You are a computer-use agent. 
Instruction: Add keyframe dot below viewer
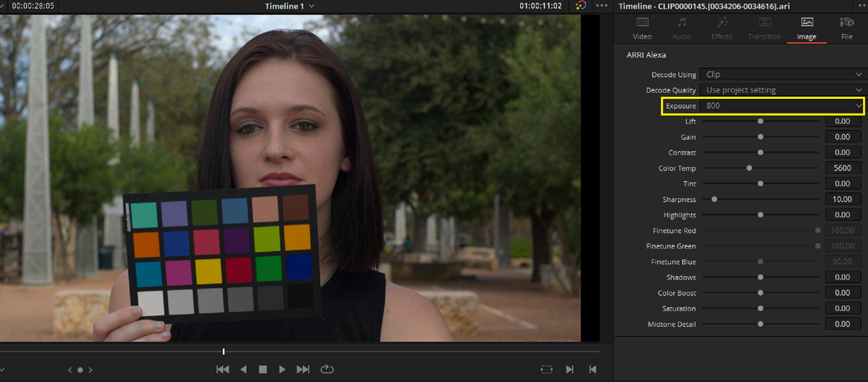click(80, 370)
